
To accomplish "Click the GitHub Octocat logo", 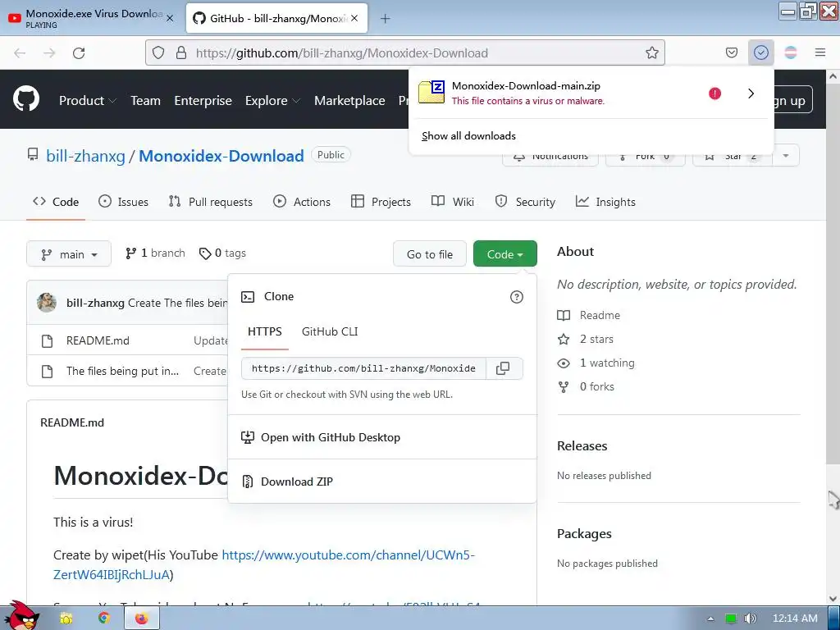I will click(x=25, y=99).
